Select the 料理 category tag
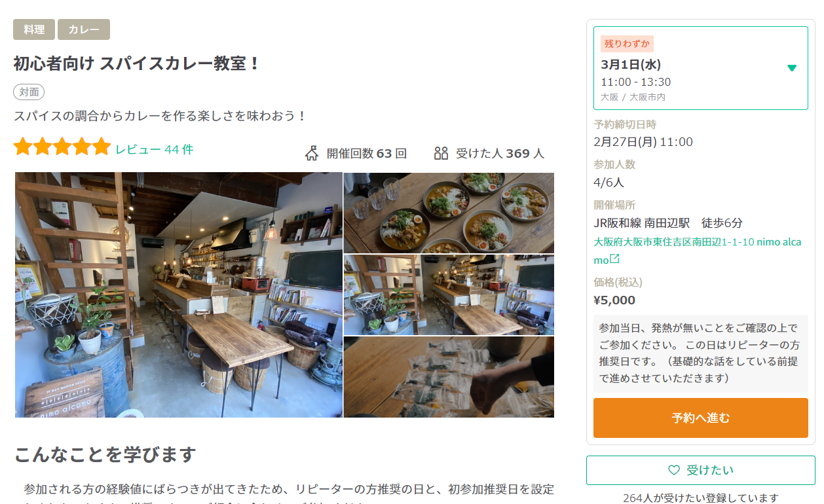The image size is (824, 504). (34, 29)
